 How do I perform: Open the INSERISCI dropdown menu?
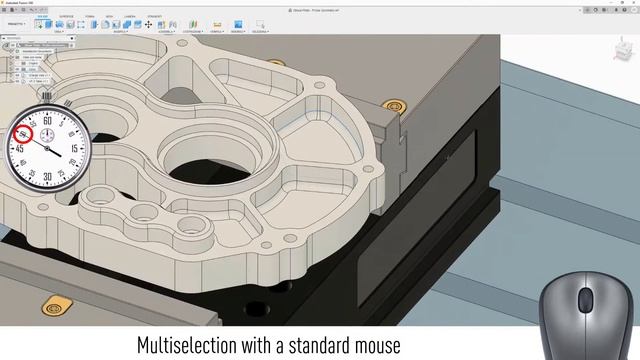click(238, 31)
